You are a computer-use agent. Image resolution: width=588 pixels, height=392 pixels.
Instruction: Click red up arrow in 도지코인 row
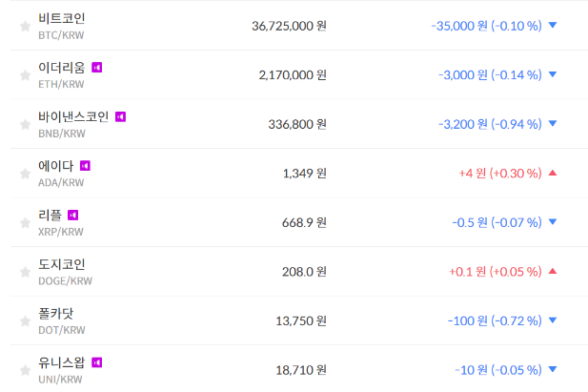click(553, 272)
